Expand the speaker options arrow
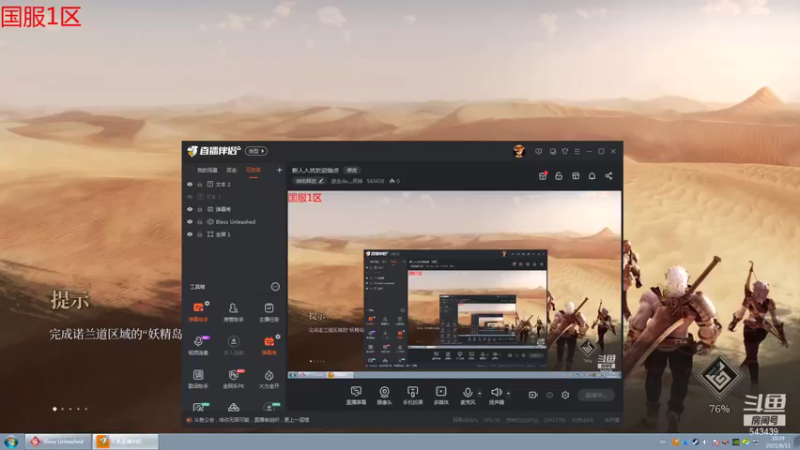Viewport: 800px width, 450px height. click(508, 393)
